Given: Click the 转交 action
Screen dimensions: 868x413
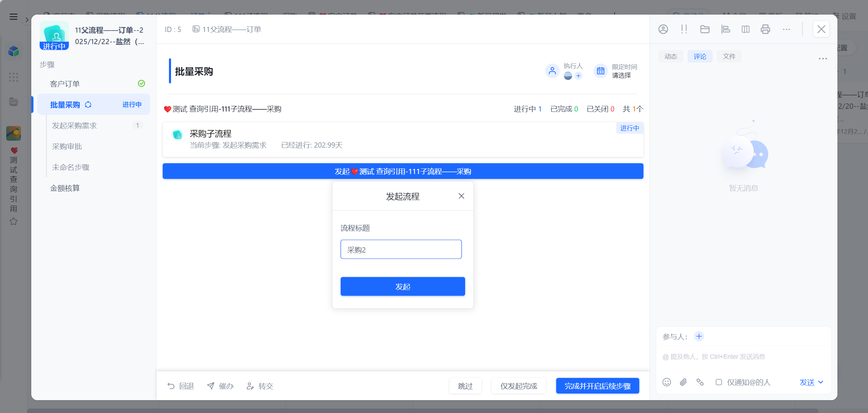Looking at the screenshot, I should [260, 386].
